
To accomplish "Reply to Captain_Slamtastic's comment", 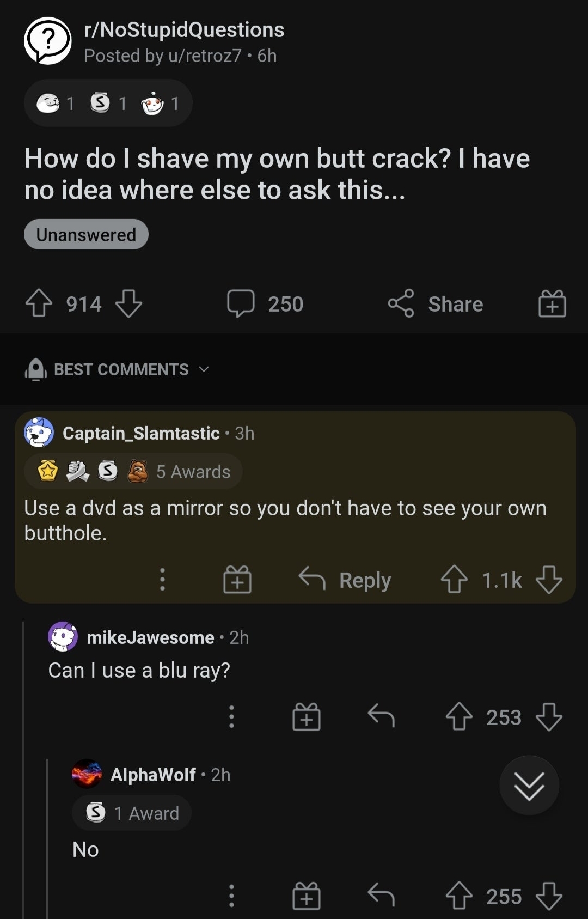I will tap(345, 580).
